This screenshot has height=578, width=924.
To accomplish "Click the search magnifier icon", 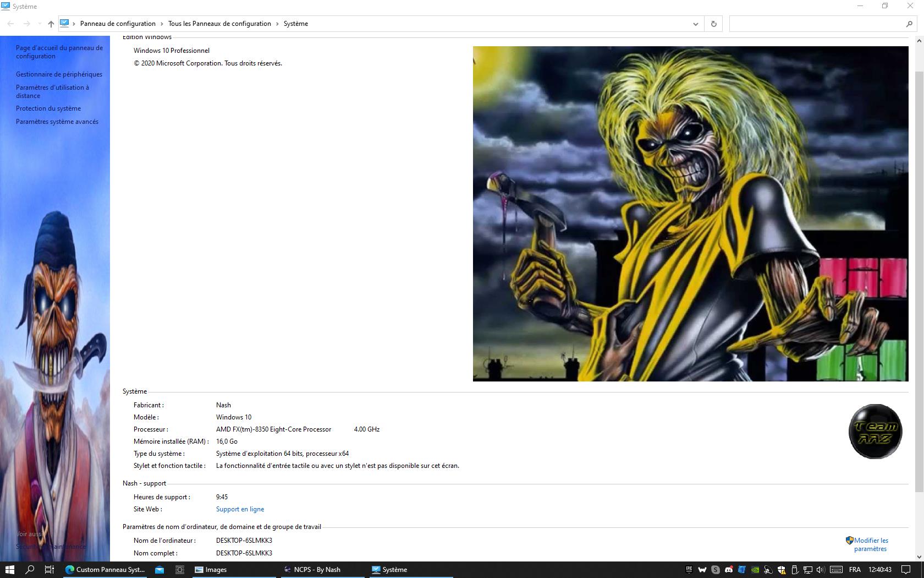I will (x=909, y=24).
